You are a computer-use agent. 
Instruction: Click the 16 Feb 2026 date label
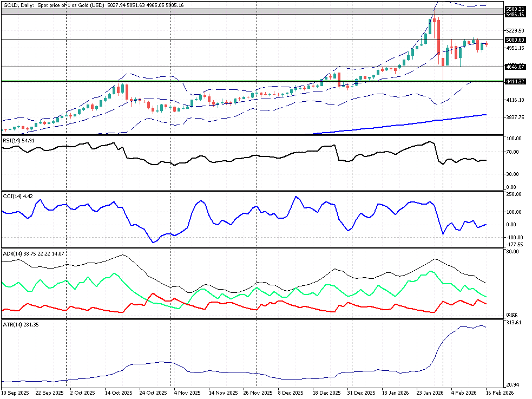click(498, 392)
